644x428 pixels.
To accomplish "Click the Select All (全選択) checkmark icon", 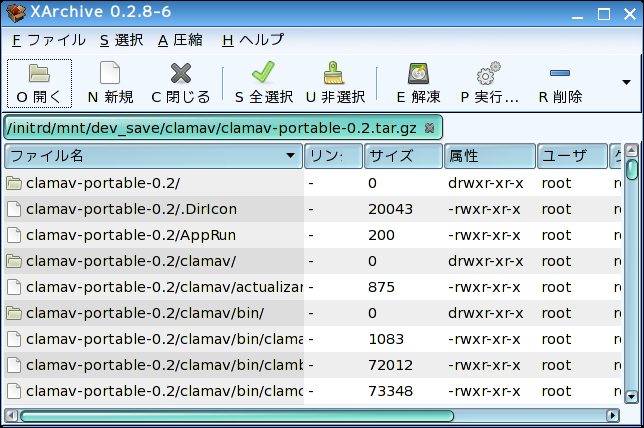I will 263,72.
